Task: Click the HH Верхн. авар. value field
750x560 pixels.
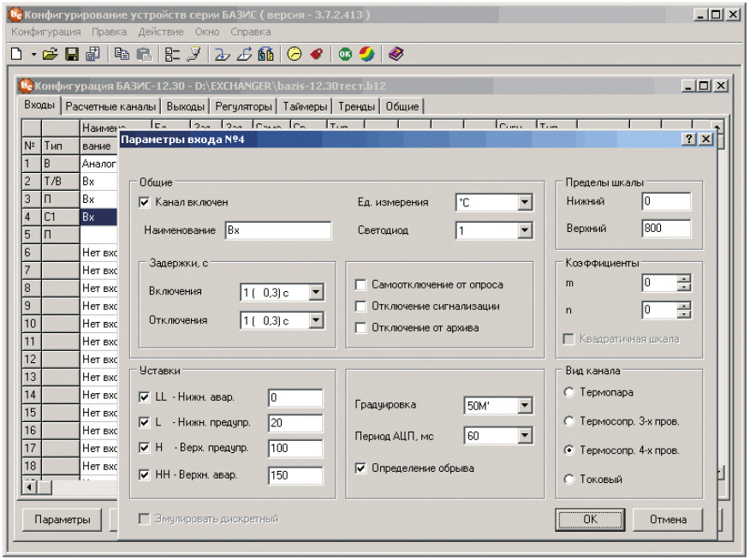Action: click(295, 475)
